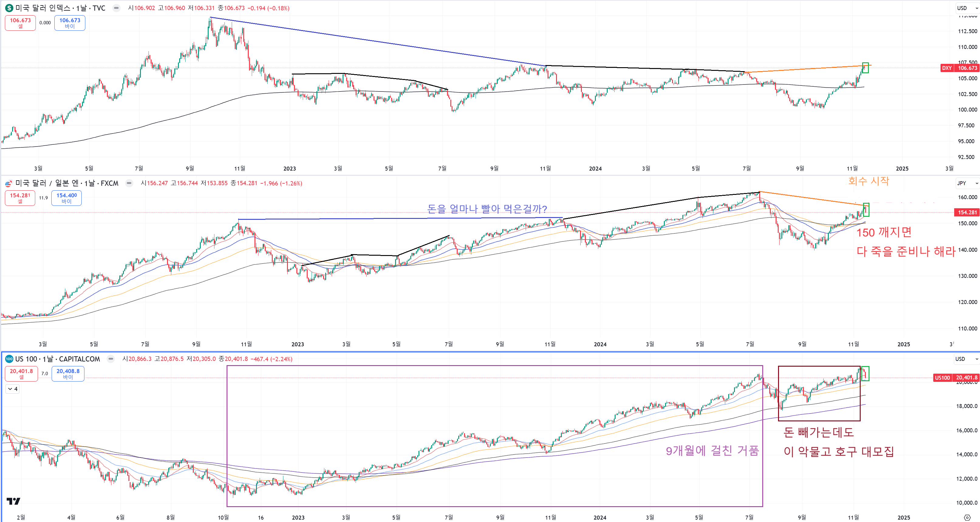Screen dimensions: 980x522
Task: Toggle the gray status pill beside the 미국 달러 인덱스 title
Action: tap(116, 8)
